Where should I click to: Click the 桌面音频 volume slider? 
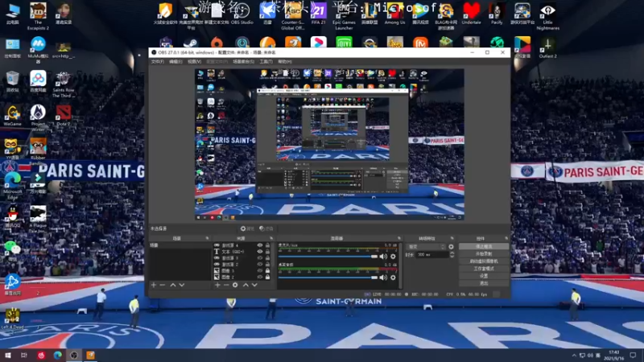(x=328, y=278)
